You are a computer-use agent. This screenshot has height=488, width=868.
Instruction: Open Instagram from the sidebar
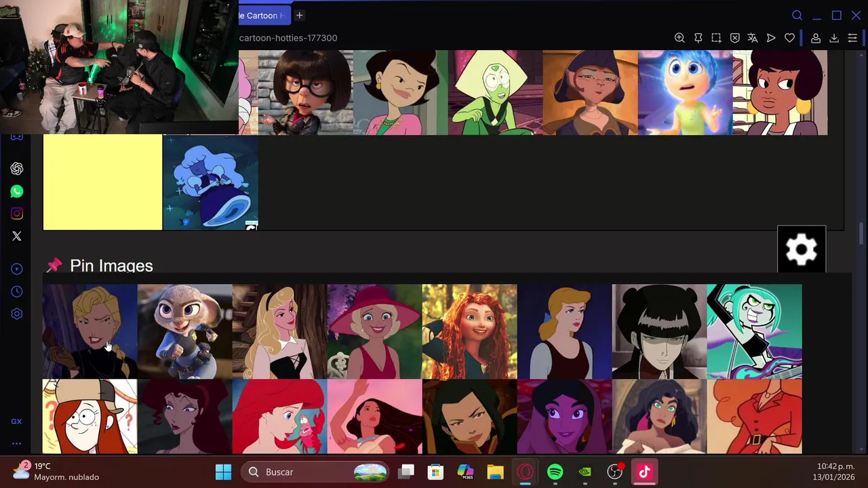(x=17, y=213)
